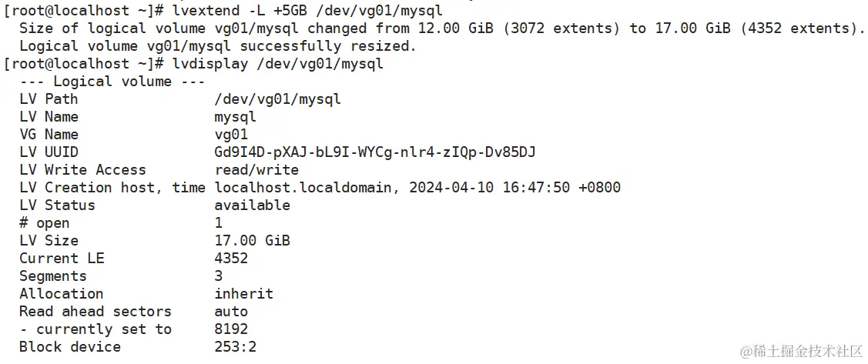
Task: Click the read/write access value
Action: pyautogui.click(x=256, y=170)
